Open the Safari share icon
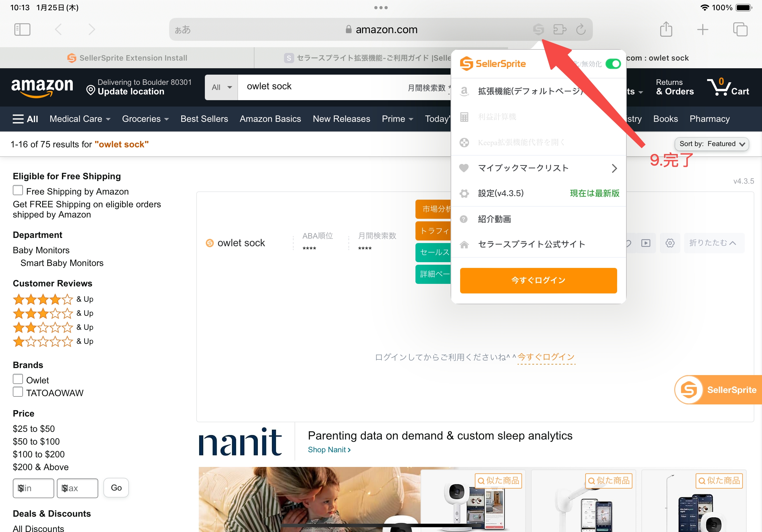Image resolution: width=762 pixels, height=532 pixels. pyautogui.click(x=666, y=29)
